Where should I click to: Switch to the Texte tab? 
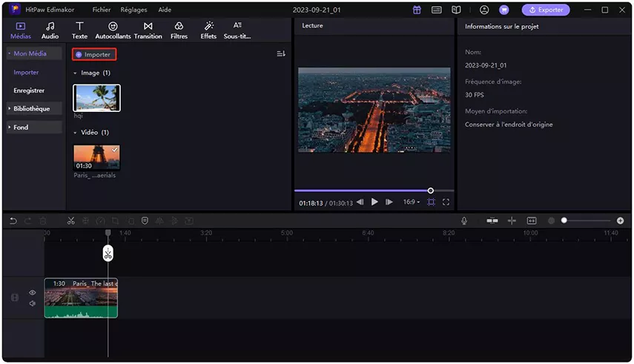coord(79,30)
